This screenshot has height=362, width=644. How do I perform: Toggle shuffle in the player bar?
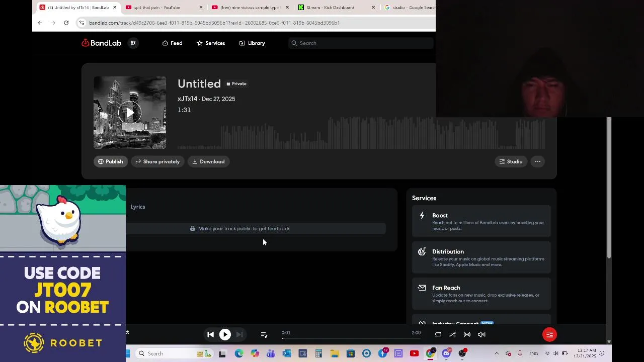click(453, 334)
